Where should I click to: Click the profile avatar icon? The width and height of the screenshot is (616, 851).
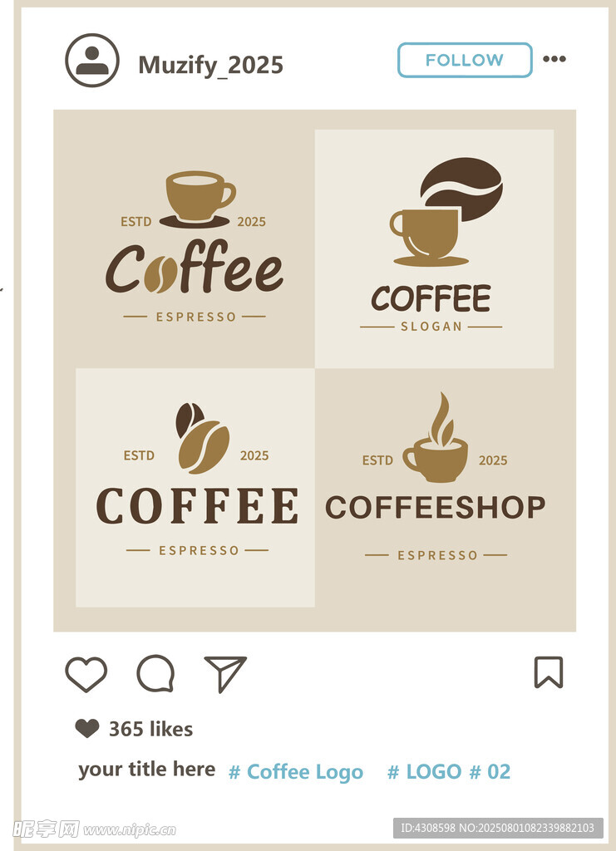pyautogui.click(x=91, y=60)
